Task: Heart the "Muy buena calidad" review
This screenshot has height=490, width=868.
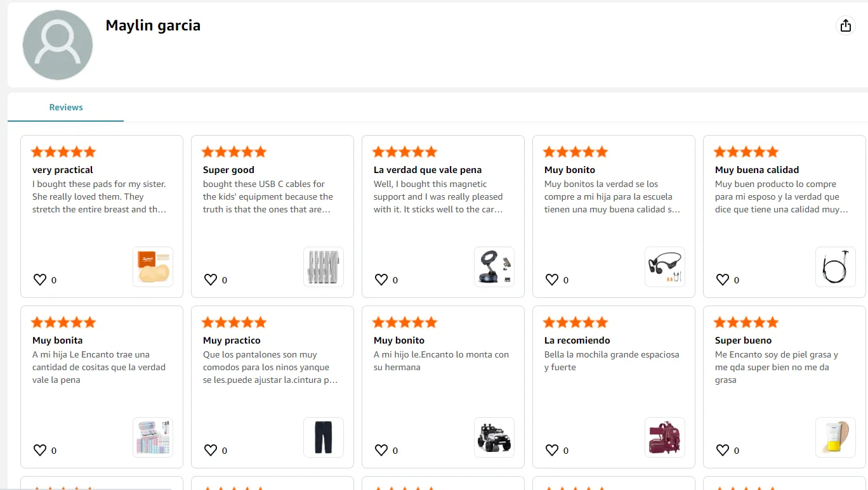Action: tap(723, 280)
